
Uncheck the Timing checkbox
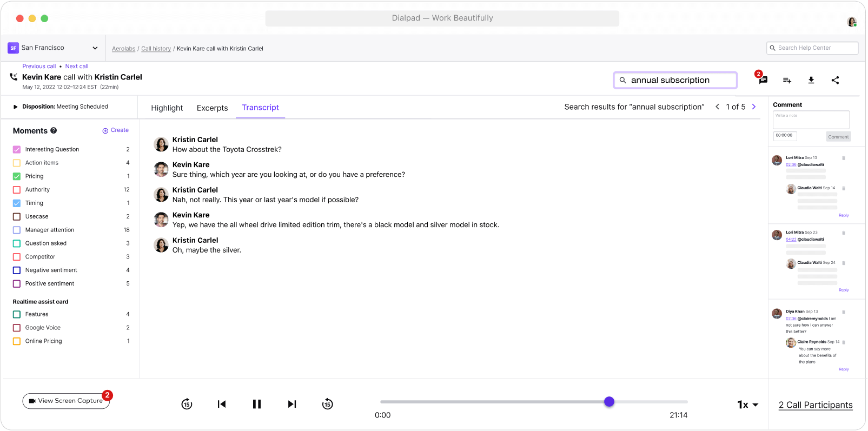coord(17,203)
